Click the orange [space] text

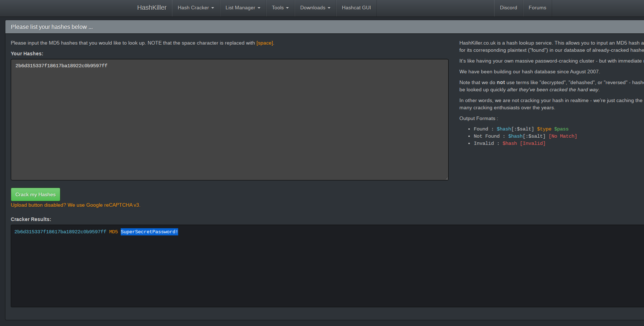tap(265, 43)
